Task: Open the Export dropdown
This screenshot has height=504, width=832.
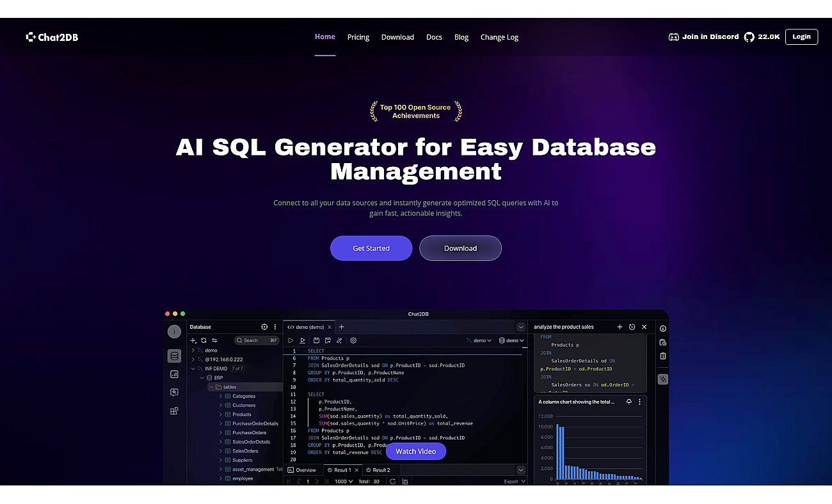Action: [515, 481]
